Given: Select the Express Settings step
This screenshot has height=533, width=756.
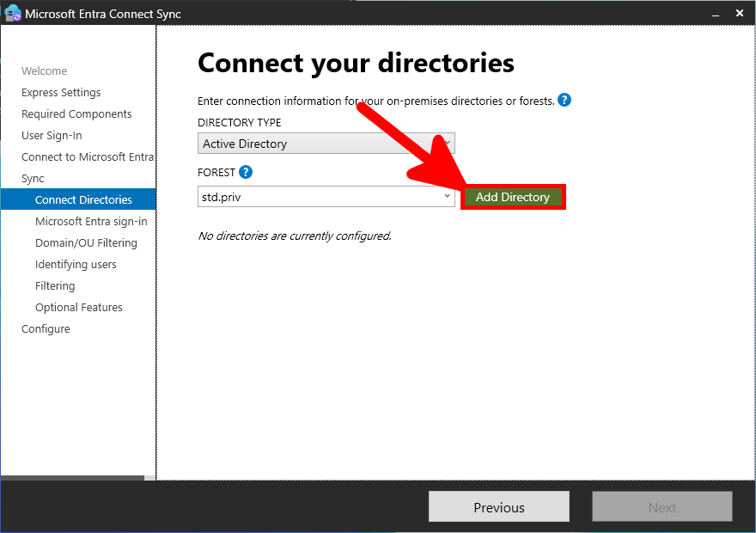Looking at the screenshot, I should tap(60, 92).
